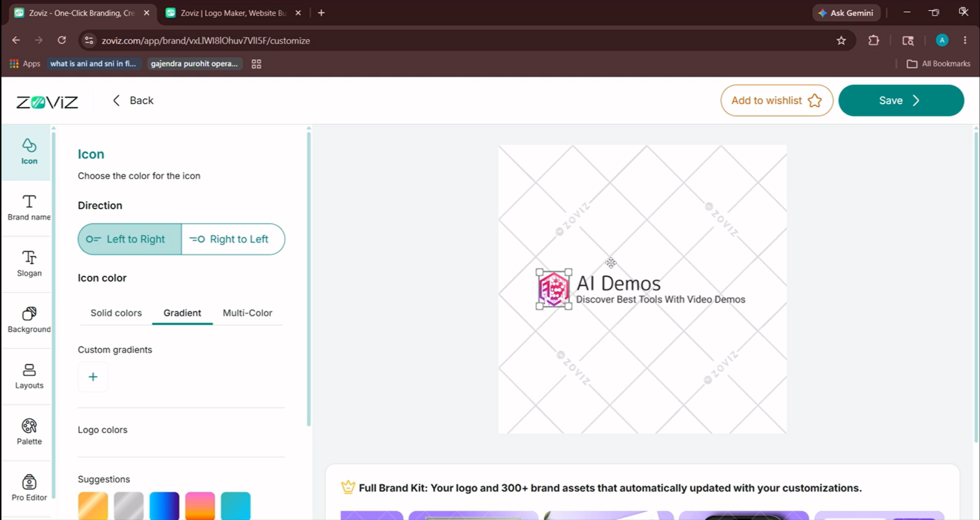Set gradient direction Right to Left
This screenshot has width=980, height=520.
coord(233,239)
